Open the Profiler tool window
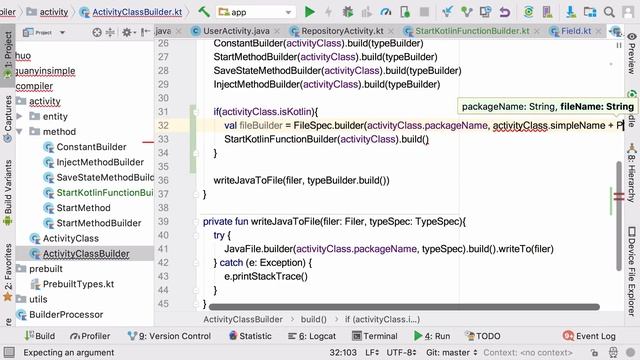Viewport: 640px width, 360px height. point(90,336)
